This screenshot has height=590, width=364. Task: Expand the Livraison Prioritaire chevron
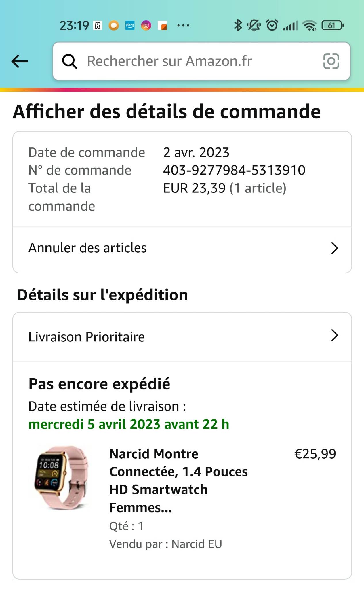tap(334, 336)
